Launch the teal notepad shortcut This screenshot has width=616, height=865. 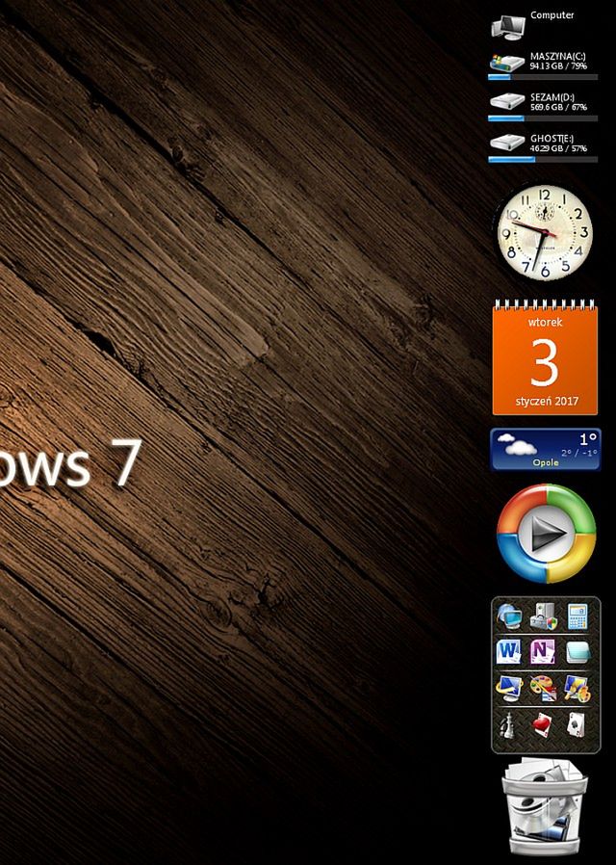pos(577,652)
